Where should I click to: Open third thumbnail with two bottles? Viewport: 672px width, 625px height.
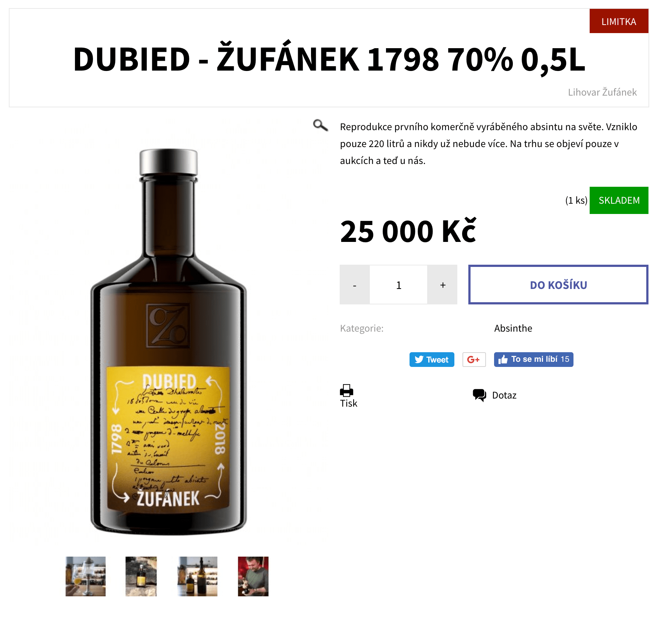coord(197,576)
